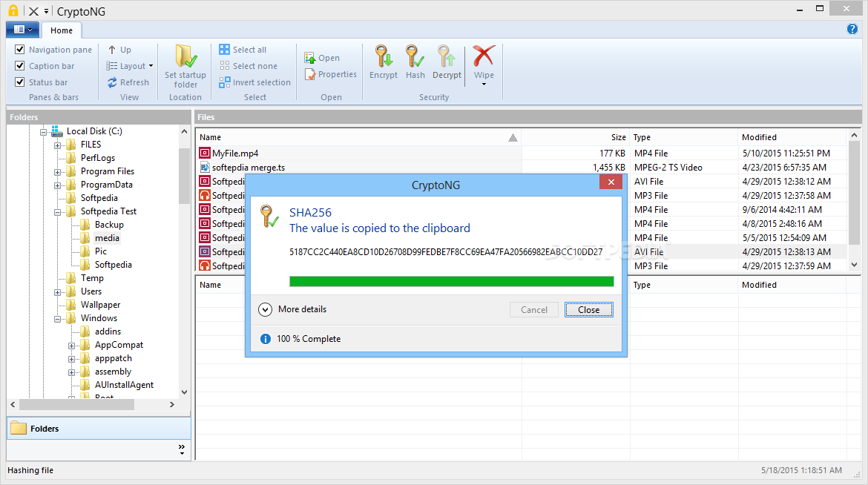Click the Close button in dialog
This screenshot has height=485, width=868.
[588, 309]
